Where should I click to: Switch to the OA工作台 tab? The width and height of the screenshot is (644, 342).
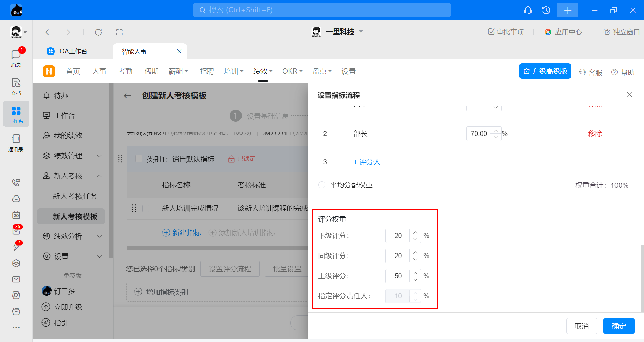(73, 51)
